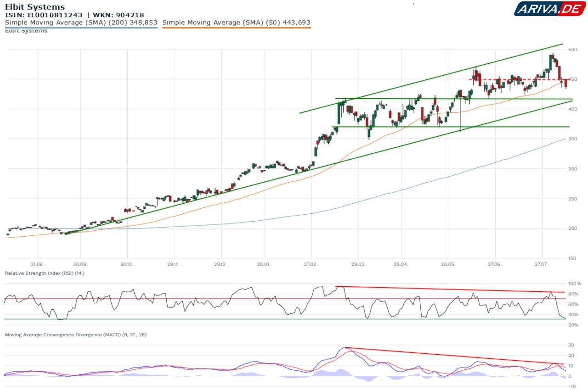588x390 pixels.
Task: Click the 300 price axis label
Action: pyautogui.click(x=572, y=169)
